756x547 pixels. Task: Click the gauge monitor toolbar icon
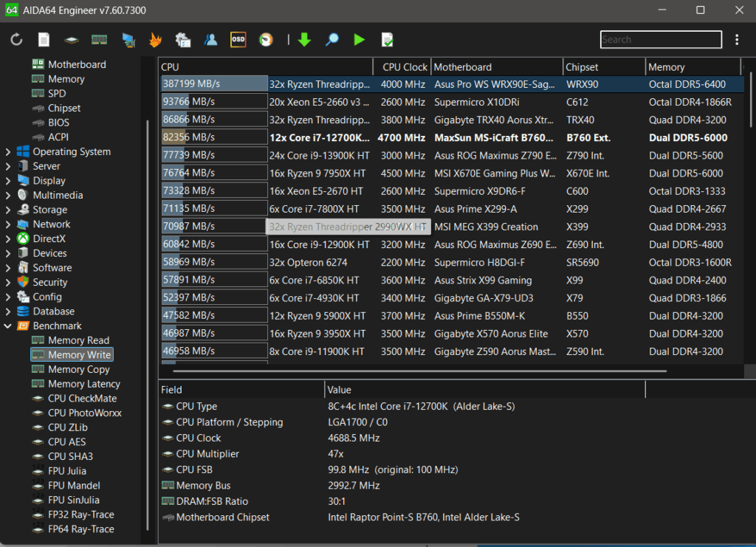click(x=266, y=40)
